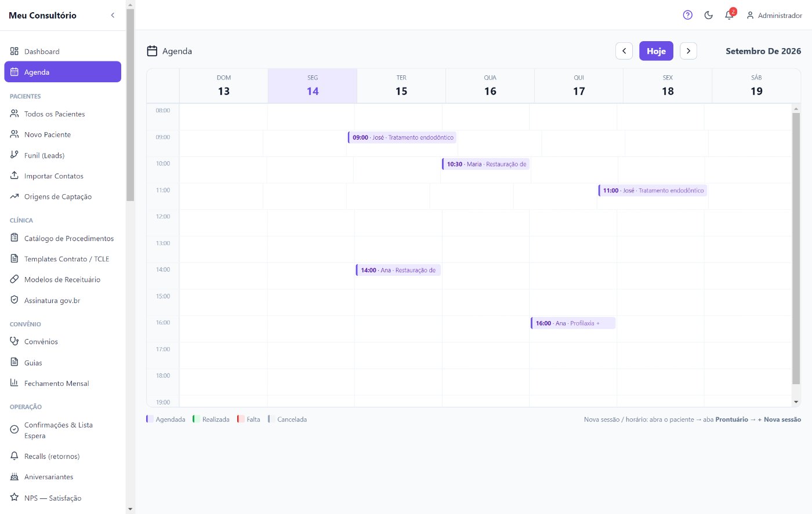This screenshot has width=812, height=514.
Task: Click the Assinatura gov.br shield icon
Action: pos(14,300)
